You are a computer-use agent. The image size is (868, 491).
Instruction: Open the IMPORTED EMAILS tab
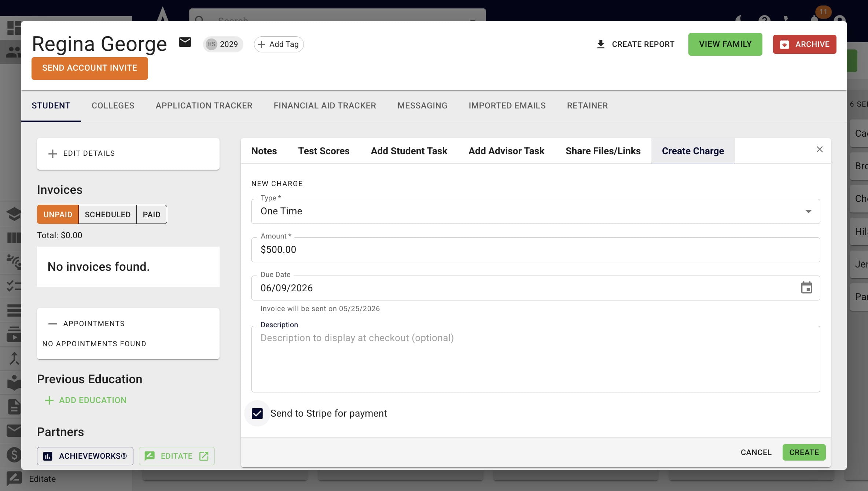(507, 106)
